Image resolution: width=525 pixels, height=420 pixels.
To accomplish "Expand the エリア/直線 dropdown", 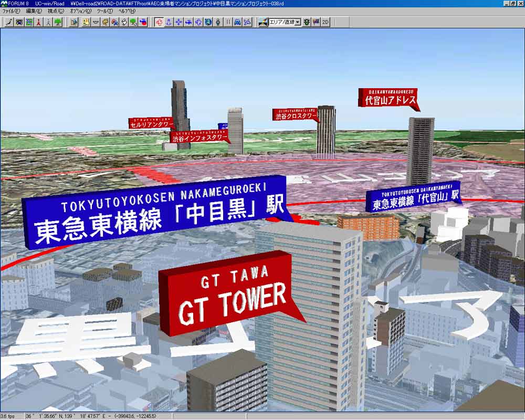I will coord(298,23).
